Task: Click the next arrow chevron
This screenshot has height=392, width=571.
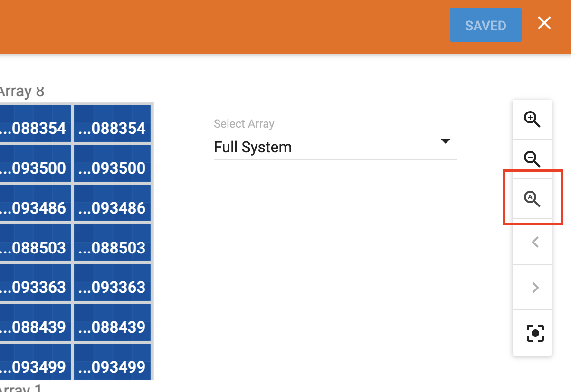Action: pos(535,287)
